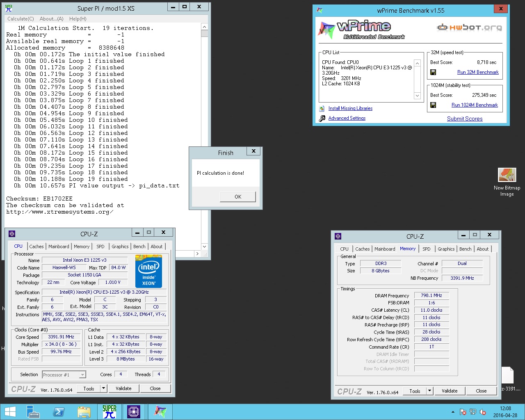Switch to CPU tab in right CPU-Z
This screenshot has width=525, height=420.
click(345, 249)
